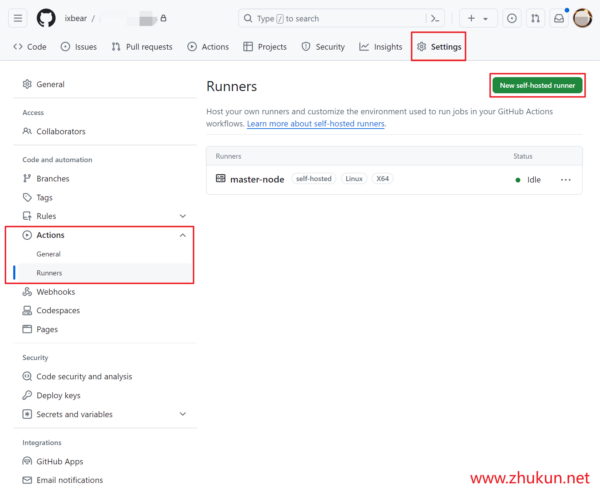Click the green Idle status dot

(518, 180)
